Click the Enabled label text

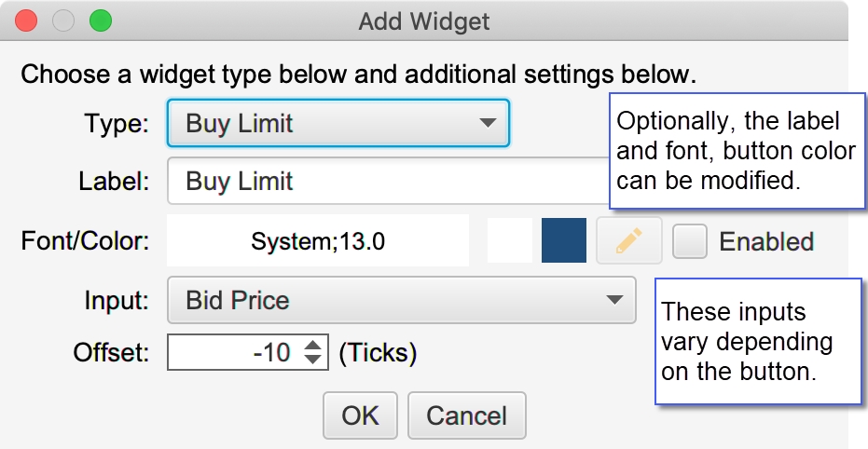[766, 241]
